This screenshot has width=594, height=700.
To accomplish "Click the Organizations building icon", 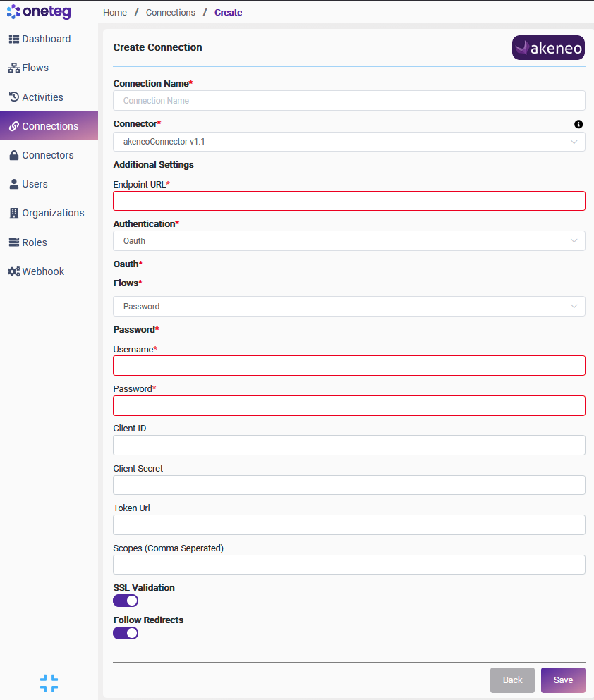I will 13,213.
